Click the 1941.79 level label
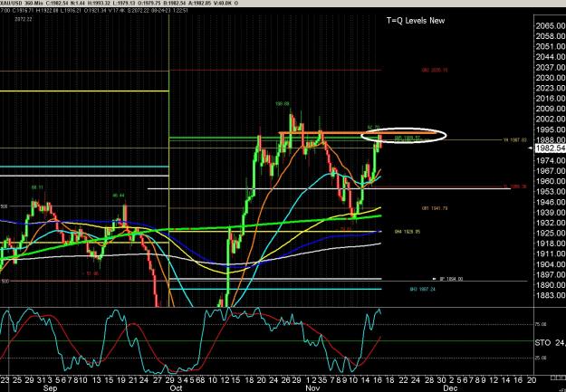The width and height of the screenshot is (566, 392). pos(435,208)
